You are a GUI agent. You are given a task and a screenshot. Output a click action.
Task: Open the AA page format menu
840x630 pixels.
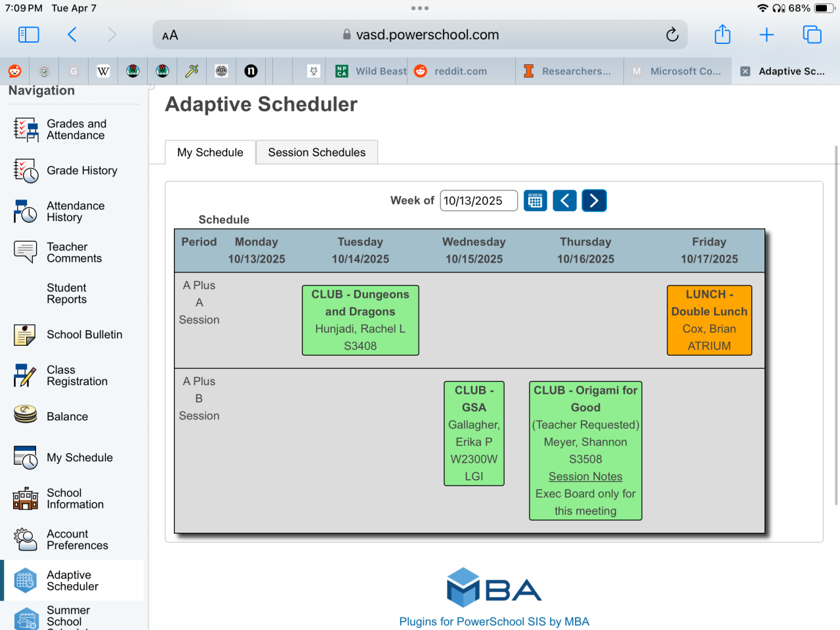point(170,35)
